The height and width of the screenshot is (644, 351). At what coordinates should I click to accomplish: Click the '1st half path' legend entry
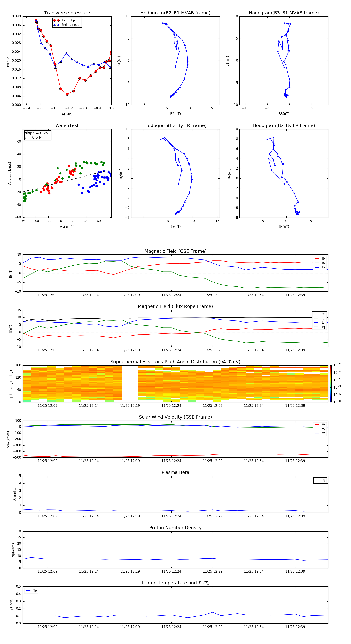click(x=67, y=20)
